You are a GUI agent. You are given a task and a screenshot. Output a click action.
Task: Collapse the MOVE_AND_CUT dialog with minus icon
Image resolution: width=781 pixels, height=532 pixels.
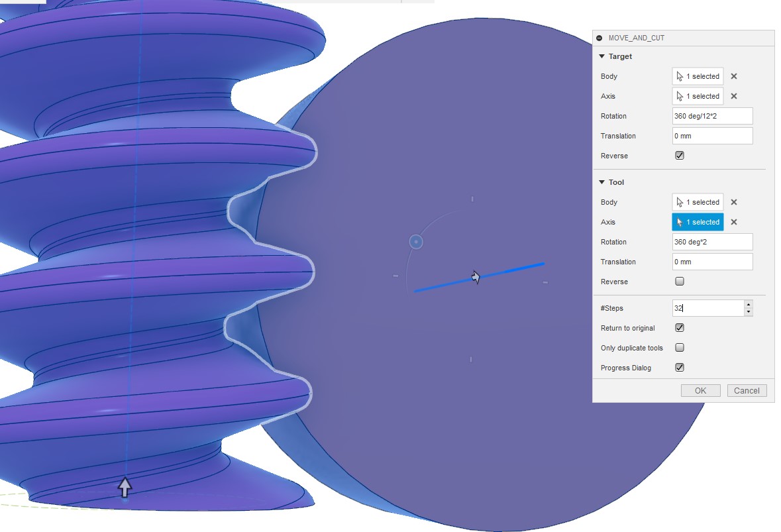(599, 38)
